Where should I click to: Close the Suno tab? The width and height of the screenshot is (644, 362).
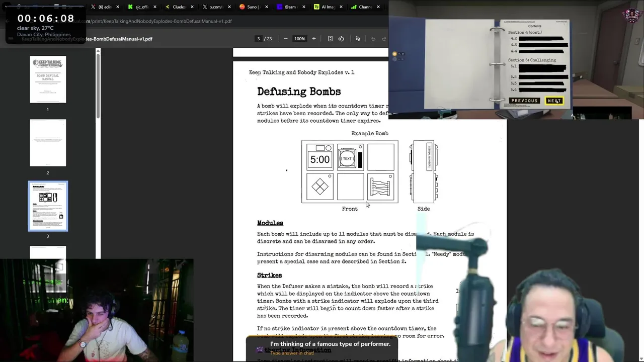coord(267,7)
